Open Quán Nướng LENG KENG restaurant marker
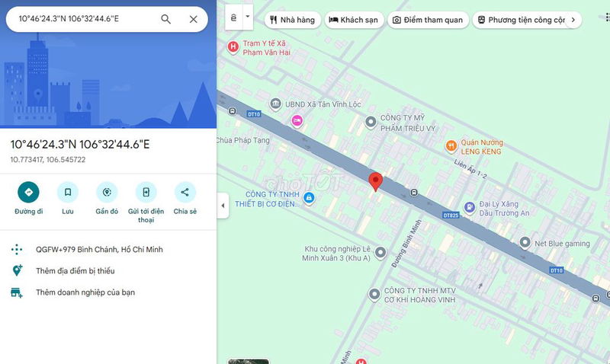610x364 pixels. [451, 146]
